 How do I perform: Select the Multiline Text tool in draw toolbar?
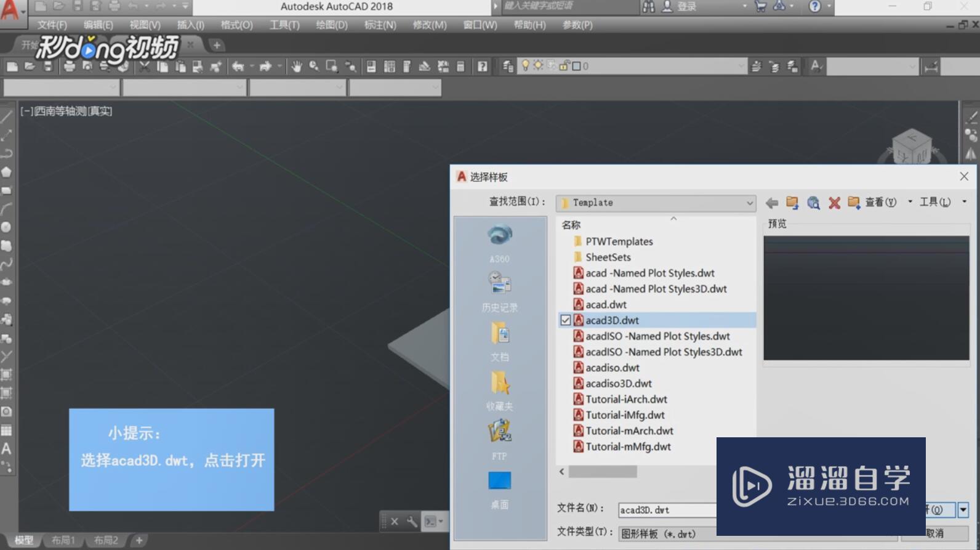click(x=7, y=448)
